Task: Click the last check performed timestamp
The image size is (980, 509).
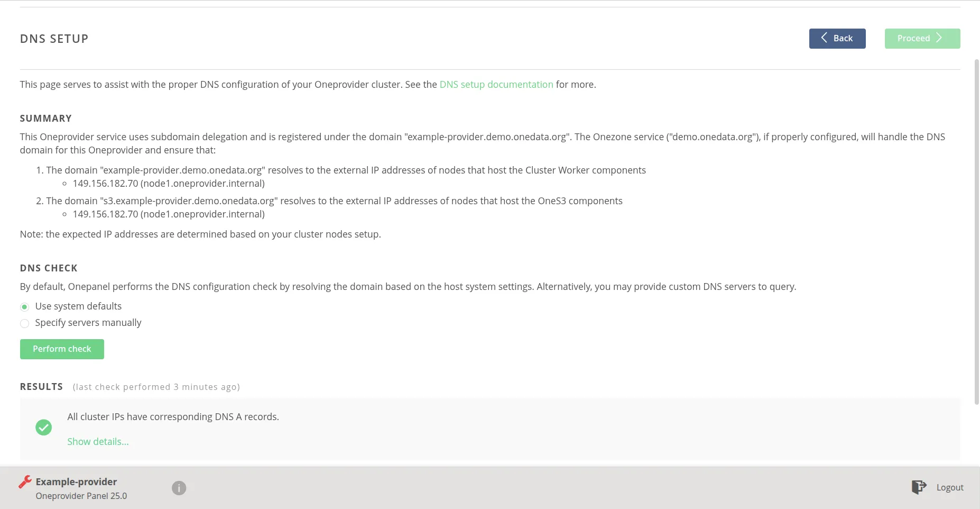Action: (156, 387)
